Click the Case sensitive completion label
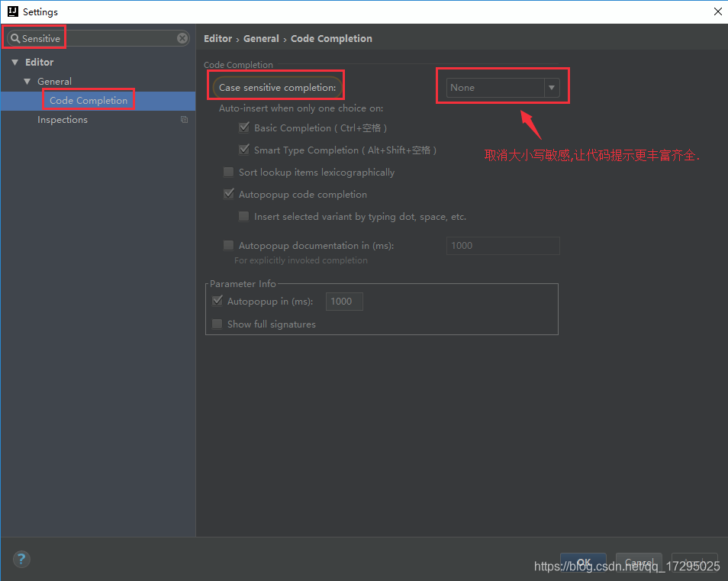The height and width of the screenshot is (581, 728). pyautogui.click(x=277, y=87)
